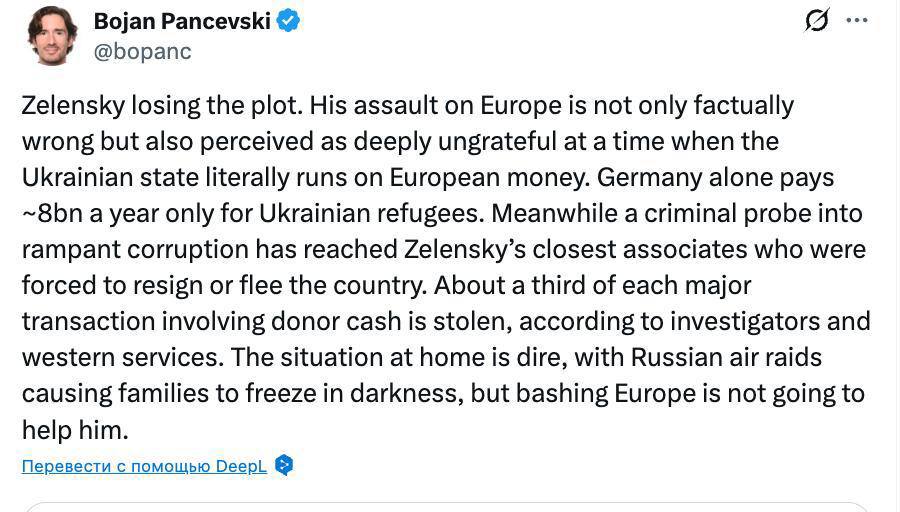This screenshot has height=512, width=900.
Task: Click the blue verified badge
Action: pos(289,21)
